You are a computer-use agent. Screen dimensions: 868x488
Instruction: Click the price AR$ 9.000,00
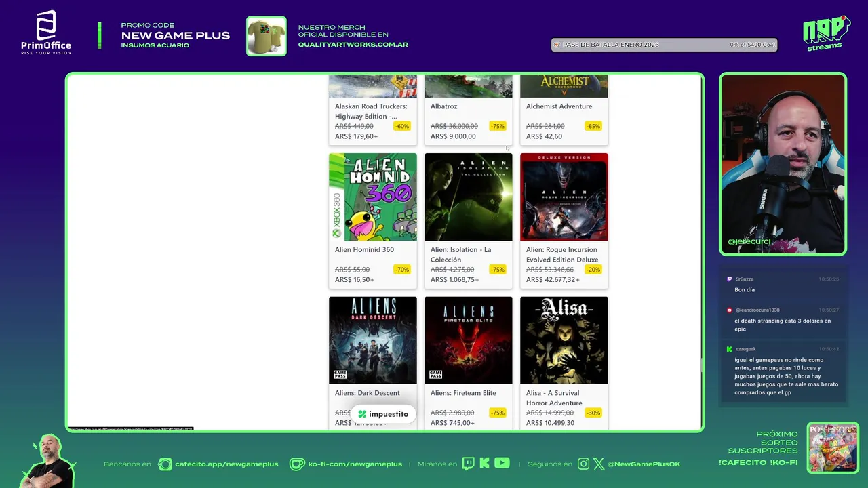pyautogui.click(x=453, y=136)
